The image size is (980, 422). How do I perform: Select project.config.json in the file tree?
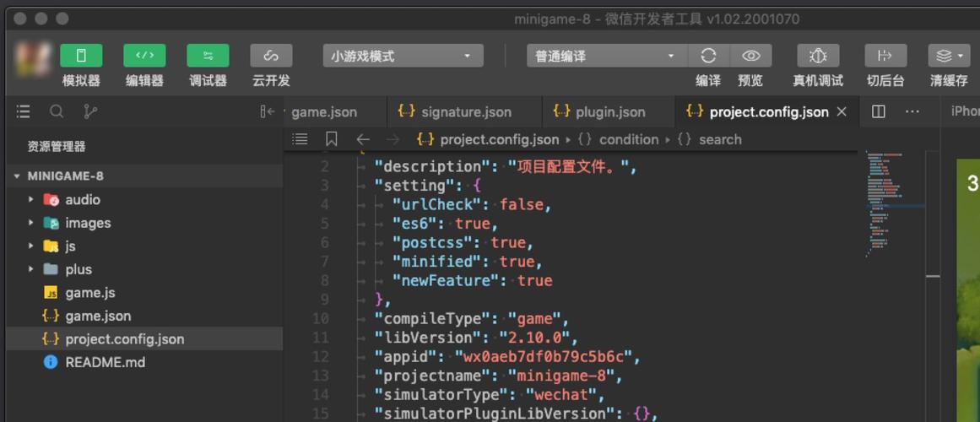144,338
